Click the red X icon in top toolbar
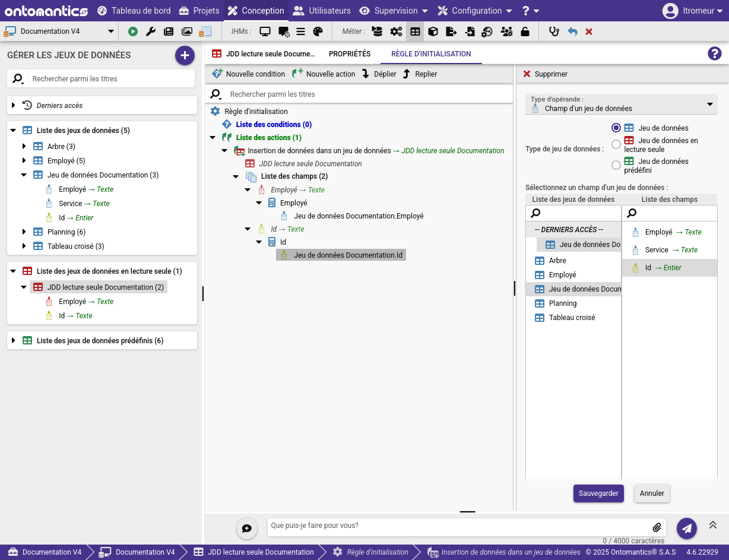 [x=589, y=31]
